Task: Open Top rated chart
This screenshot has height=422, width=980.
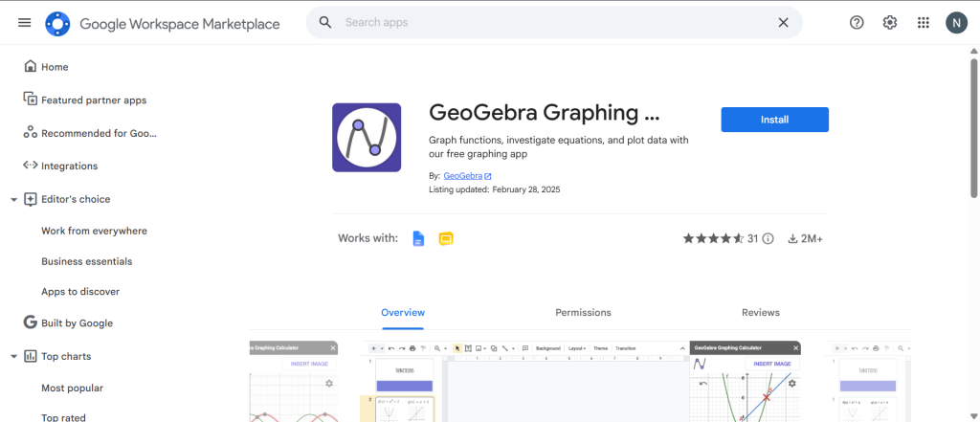Action: tap(64, 417)
